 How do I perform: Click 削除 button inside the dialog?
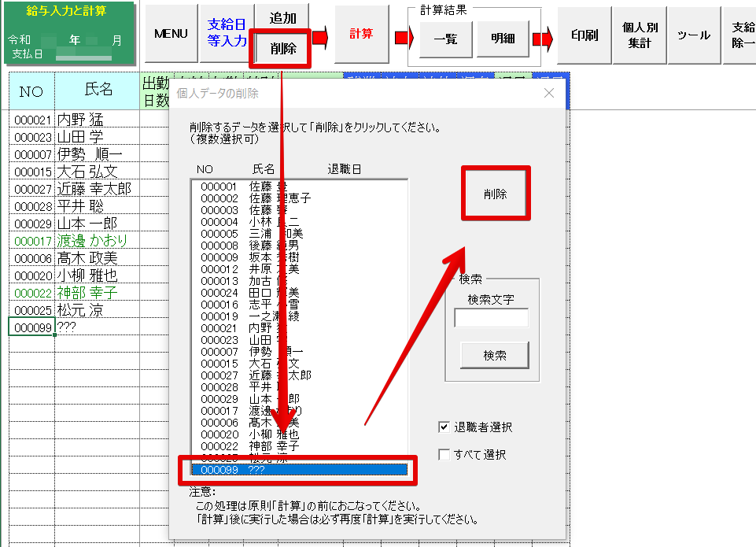click(x=495, y=194)
